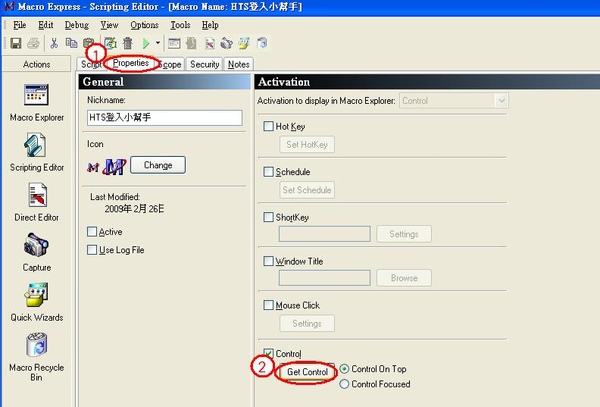Click the Paste clipboard icon
Viewport: 600px width, 407px height.
click(89, 42)
